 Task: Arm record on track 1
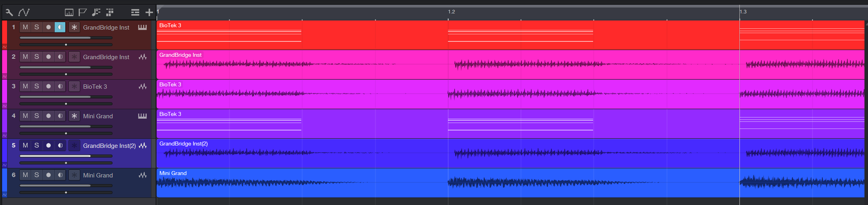[48, 27]
